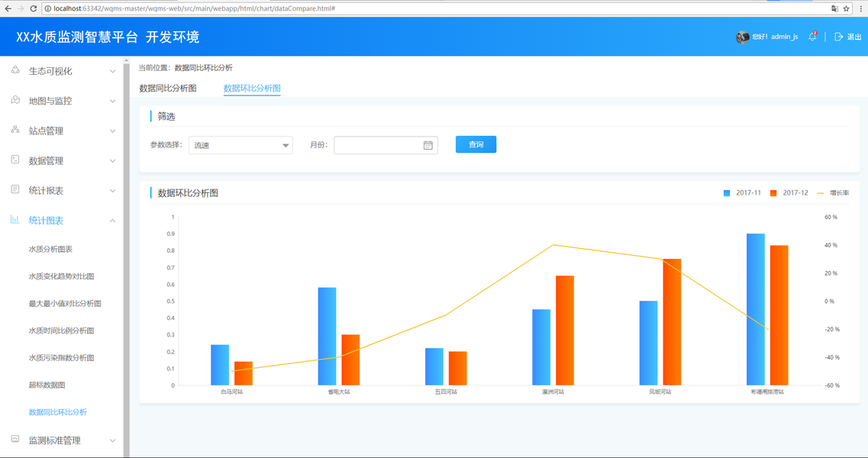Screen dimensions: 868x458
Task: Open the 参数选择 流速 dropdown
Action: 240,145
